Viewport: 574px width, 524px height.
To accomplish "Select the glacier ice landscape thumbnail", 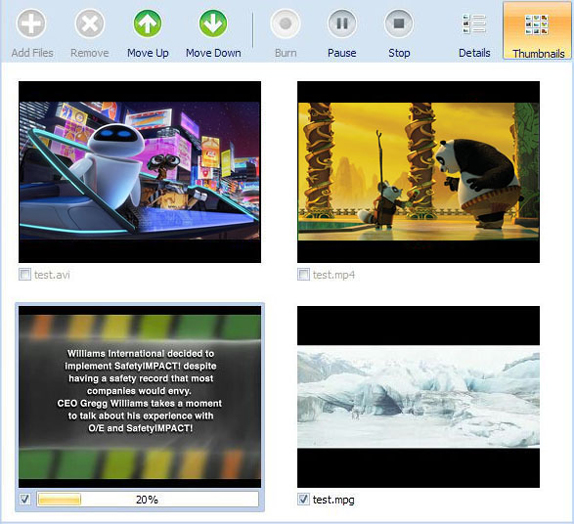I will pos(418,397).
